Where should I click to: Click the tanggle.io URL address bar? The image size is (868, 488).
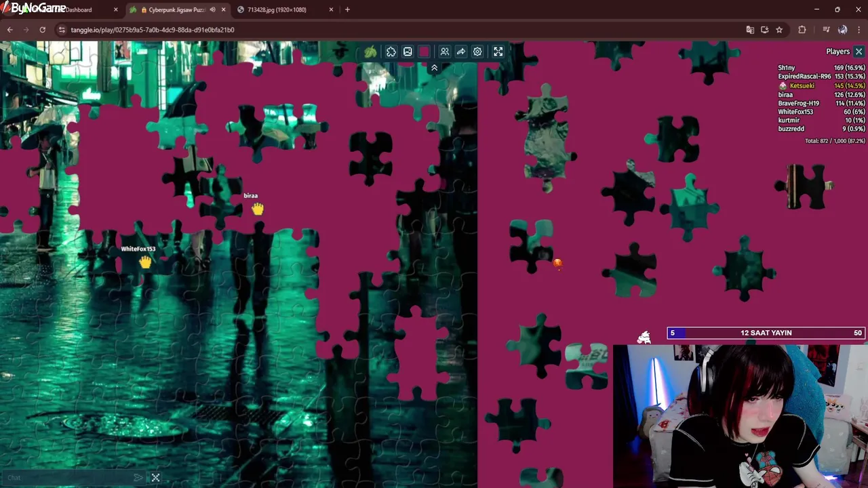[x=153, y=30]
